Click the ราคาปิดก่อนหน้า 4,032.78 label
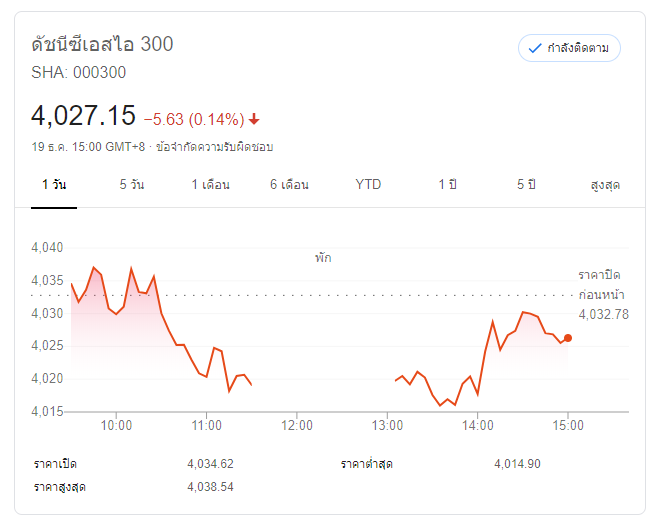The width and height of the screenshot is (656, 521). click(x=603, y=294)
